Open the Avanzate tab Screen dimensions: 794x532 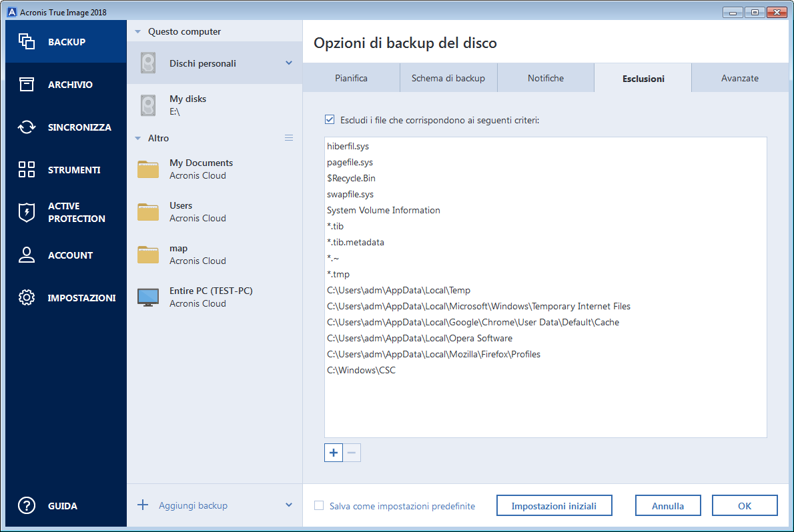click(740, 78)
